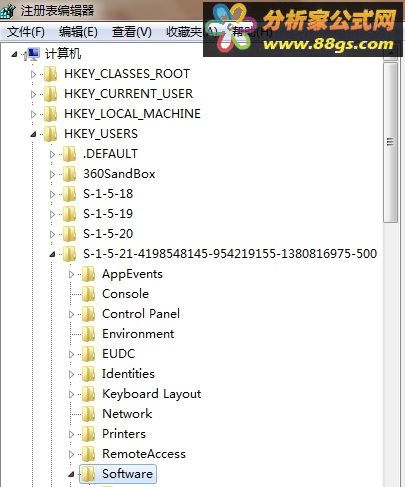The width and height of the screenshot is (405, 487).
Task: Select the Network key label
Action: pos(127,414)
